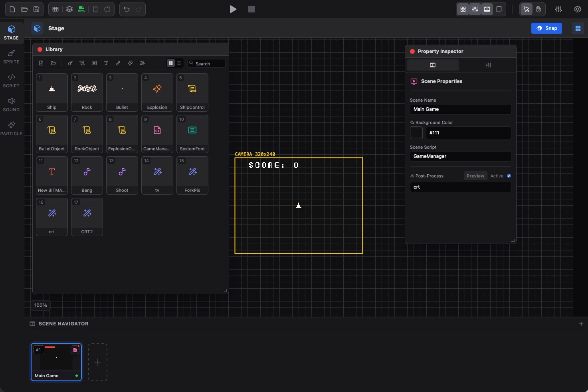
Task: Select the CRT2 effect asset
Action: click(x=87, y=217)
